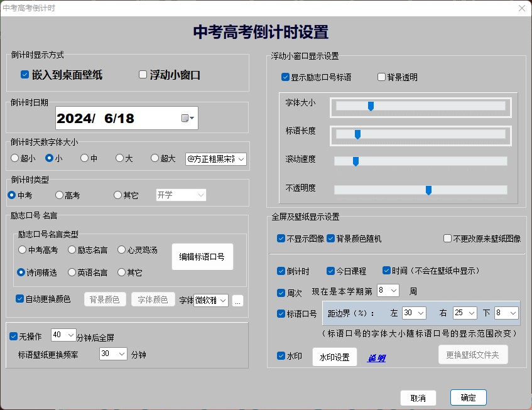The width and height of the screenshot is (532, 410).
Task: Select 超小 font size radio
Action: coord(14,158)
